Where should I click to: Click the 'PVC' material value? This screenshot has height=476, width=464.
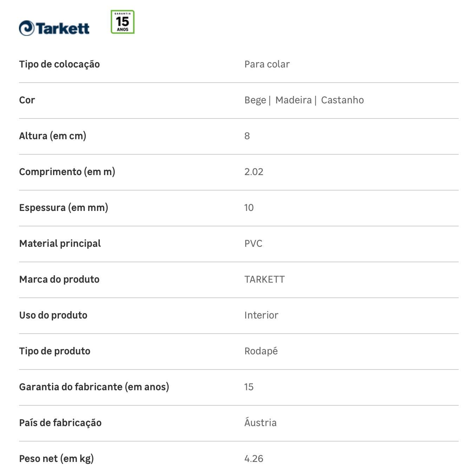(x=253, y=244)
